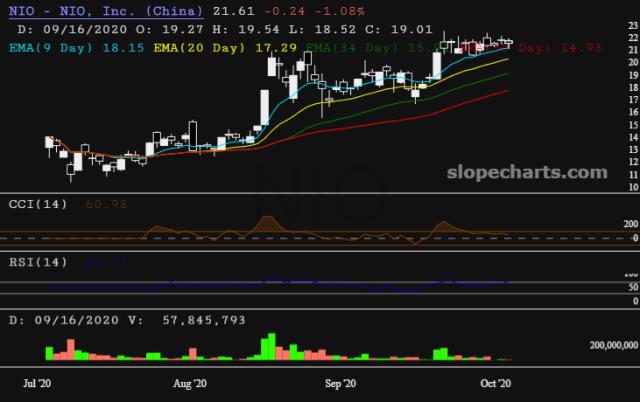This screenshot has width=640, height=402.
Task: Select the red Day 14.93 EMA legend label
Action: [560, 48]
